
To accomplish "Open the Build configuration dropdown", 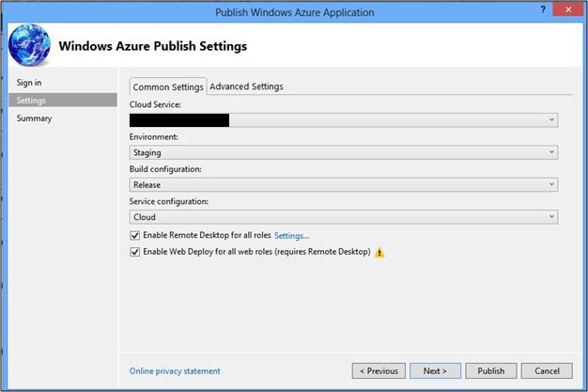I will click(x=551, y=185).
